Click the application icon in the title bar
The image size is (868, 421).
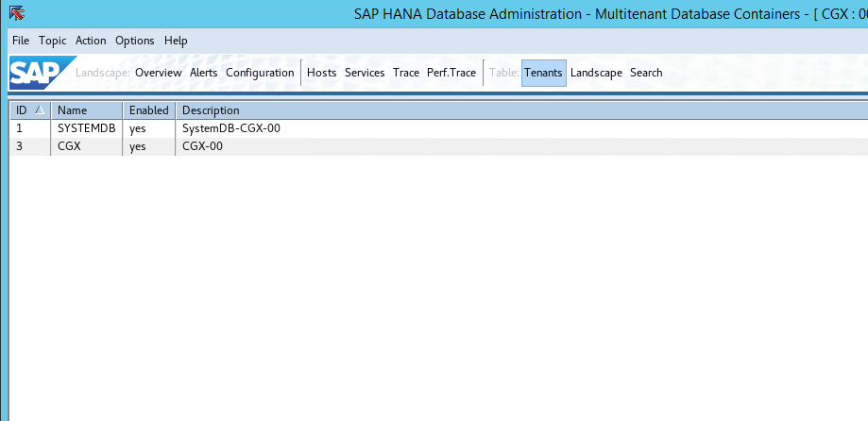[17, 12]
